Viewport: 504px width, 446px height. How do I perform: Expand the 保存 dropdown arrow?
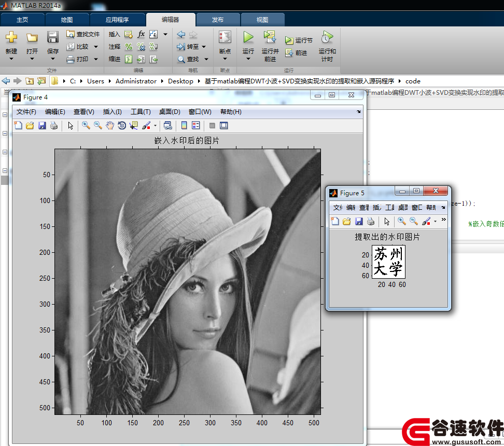pyautogui.click(x=53, y=59)
